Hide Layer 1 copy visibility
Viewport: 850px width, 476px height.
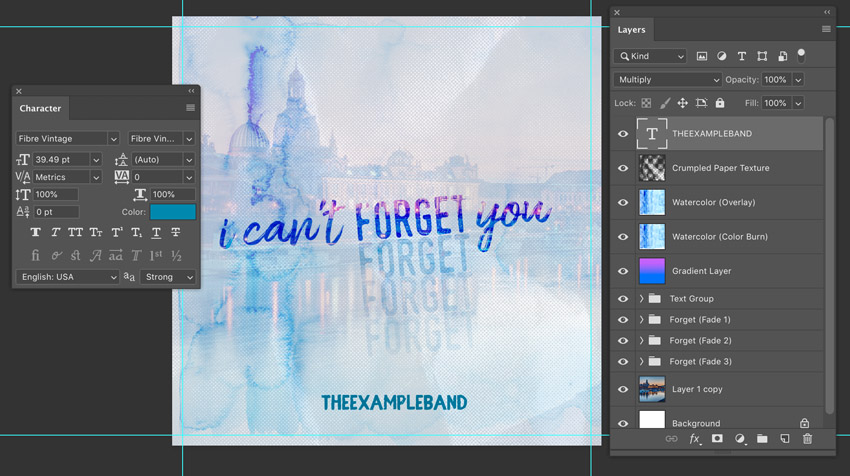[x=623, y=389]
